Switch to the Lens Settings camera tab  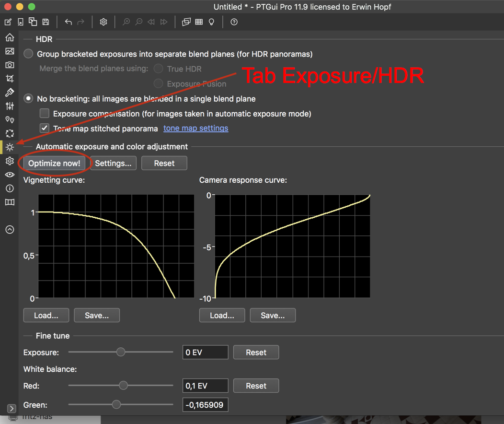click(10, 65)
